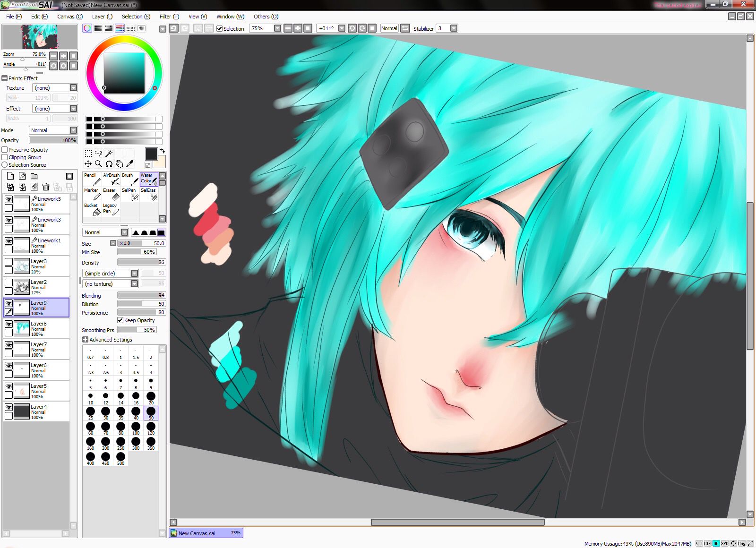
Task: Hide the Lineworks layer
Action: 9,199
